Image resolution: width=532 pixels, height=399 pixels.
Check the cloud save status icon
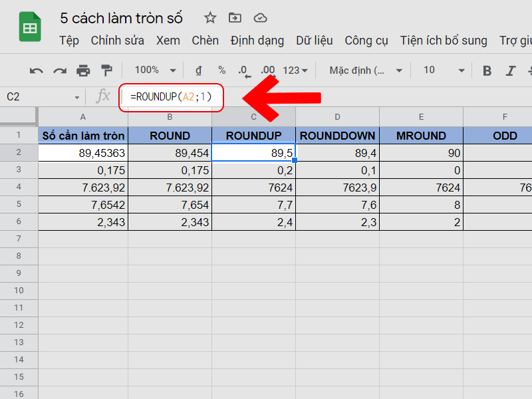point(260,18)
